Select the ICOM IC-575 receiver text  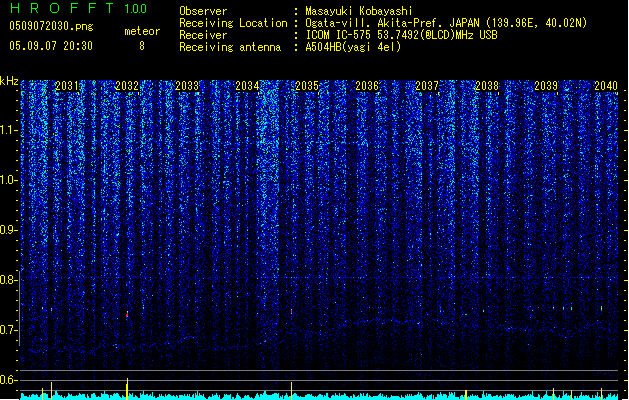[402, 35]
